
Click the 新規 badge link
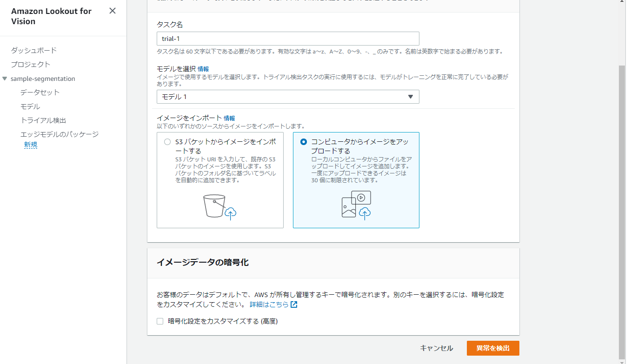pos(31,145)
